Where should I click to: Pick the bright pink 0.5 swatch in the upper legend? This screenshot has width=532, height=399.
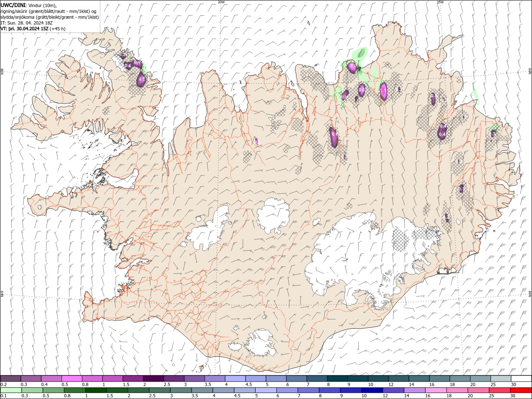[x=71, y=379]
